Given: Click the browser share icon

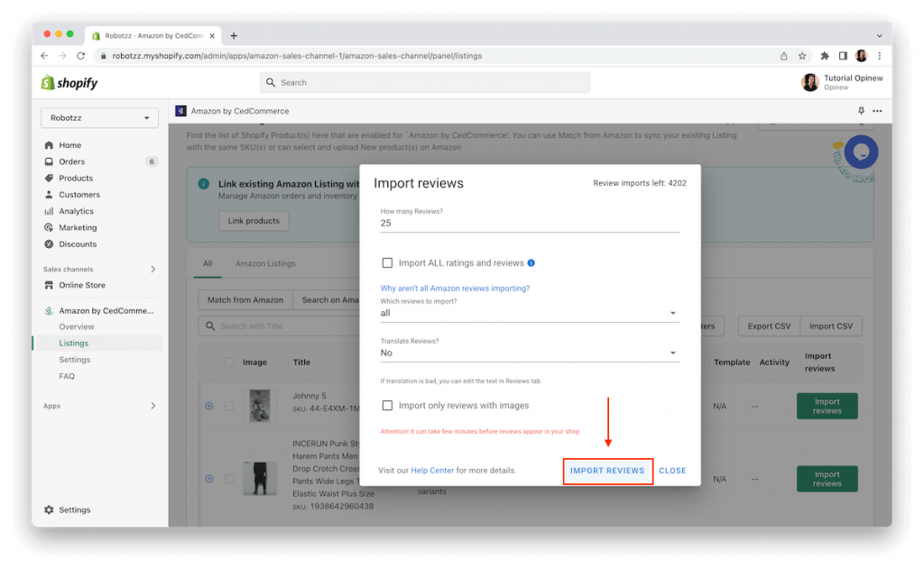Looking at the screenshot, I should pyautogui.click(x=784, y=56).
